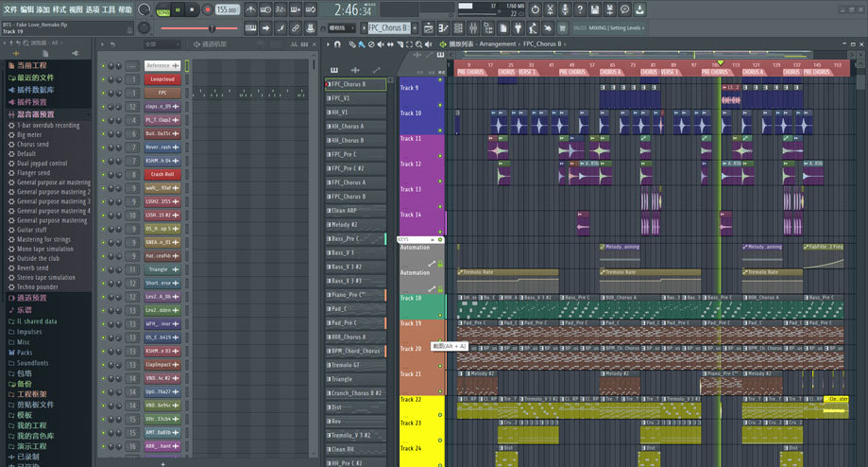
Task: Expand the 插件数据库 browser folder
Action: click(x=36, y=90)
